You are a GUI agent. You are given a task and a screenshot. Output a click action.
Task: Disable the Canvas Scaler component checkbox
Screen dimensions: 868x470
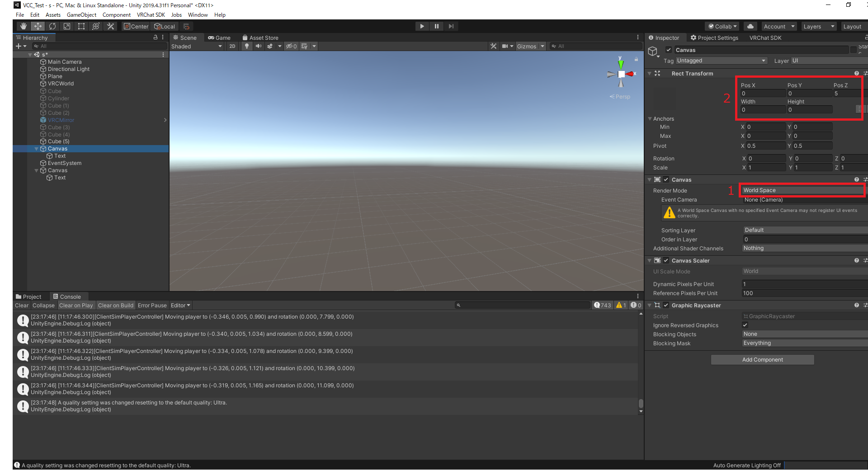coord(666,261)
